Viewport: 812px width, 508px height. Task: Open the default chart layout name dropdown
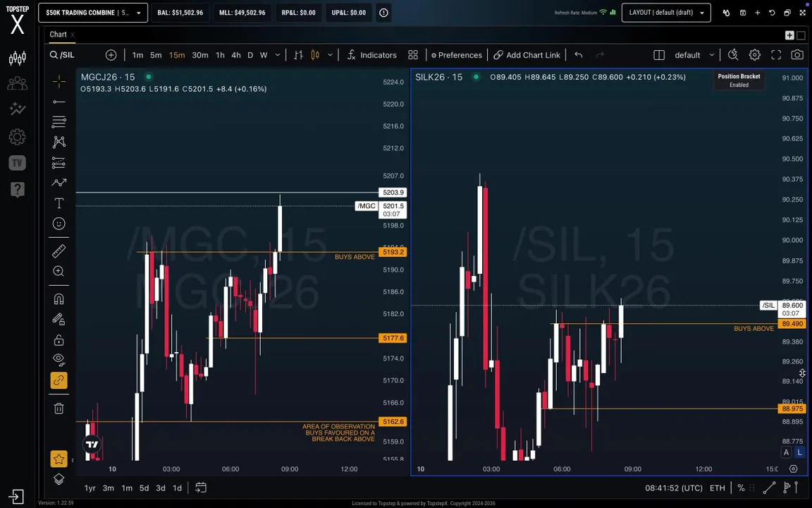pos(694,55)
